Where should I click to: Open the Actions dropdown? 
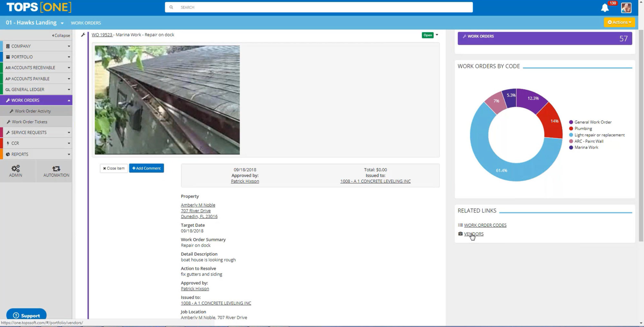619,22
